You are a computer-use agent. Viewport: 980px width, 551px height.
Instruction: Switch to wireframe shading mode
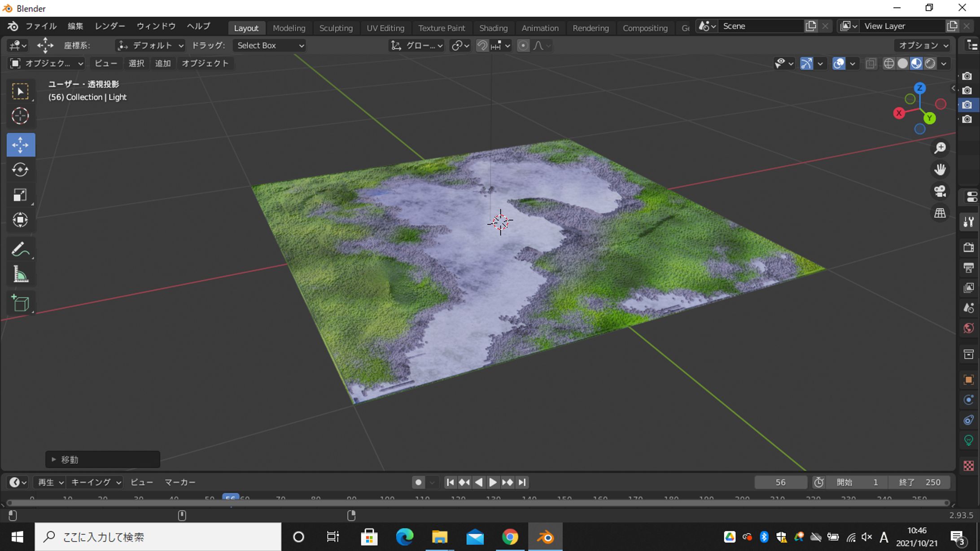click(x=889, y=63)
